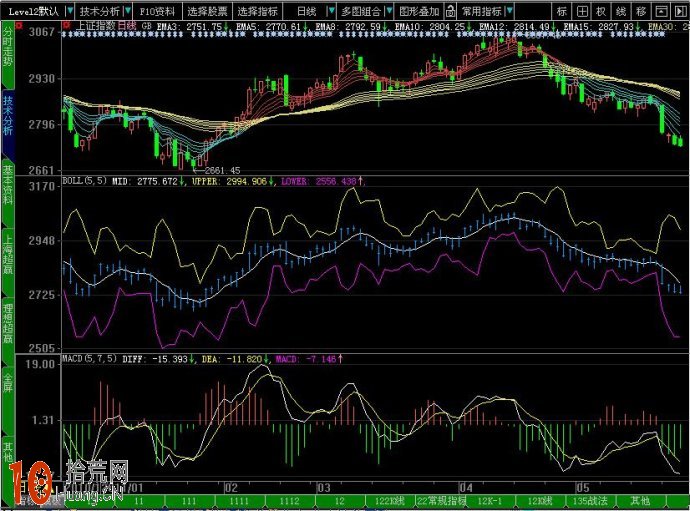Select the 基本资料 side tab
The image size is (690, 511).
8,181
